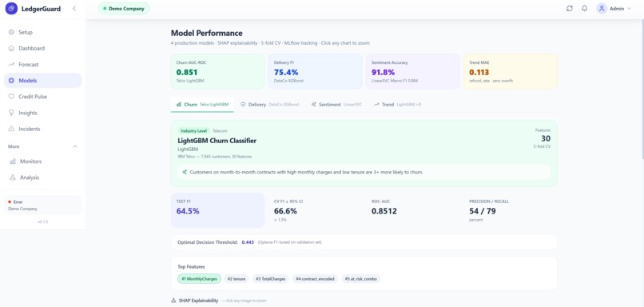Image resolution: width=644 pixels, height=307 pixels.
Task: Switch to the Churn Telco LightGBM tab
Action: 202,105
